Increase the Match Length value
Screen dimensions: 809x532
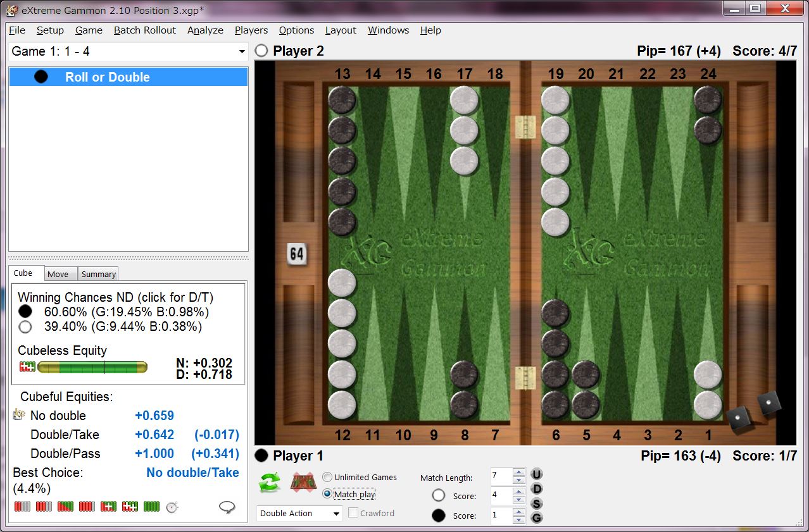tap(519, 472)
